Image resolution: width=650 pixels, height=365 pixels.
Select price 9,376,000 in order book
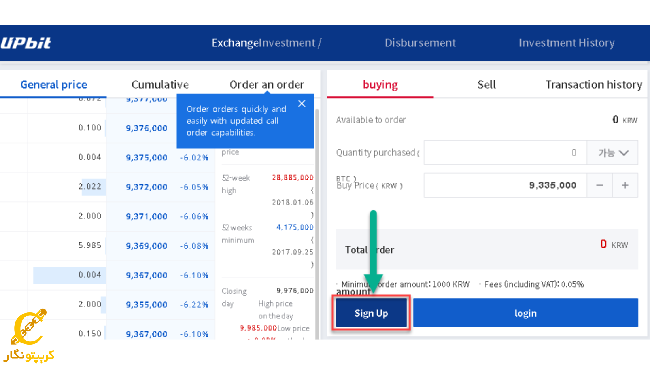click(146, 128)
